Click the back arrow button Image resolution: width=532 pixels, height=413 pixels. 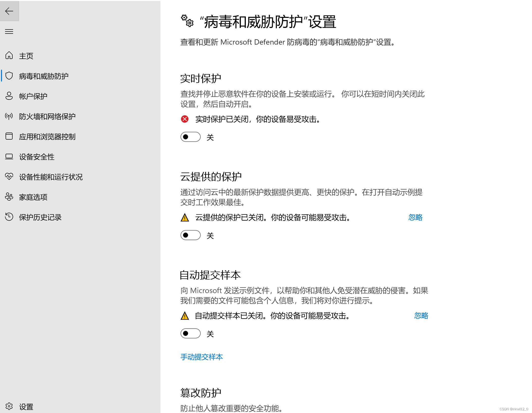(9, 11)
